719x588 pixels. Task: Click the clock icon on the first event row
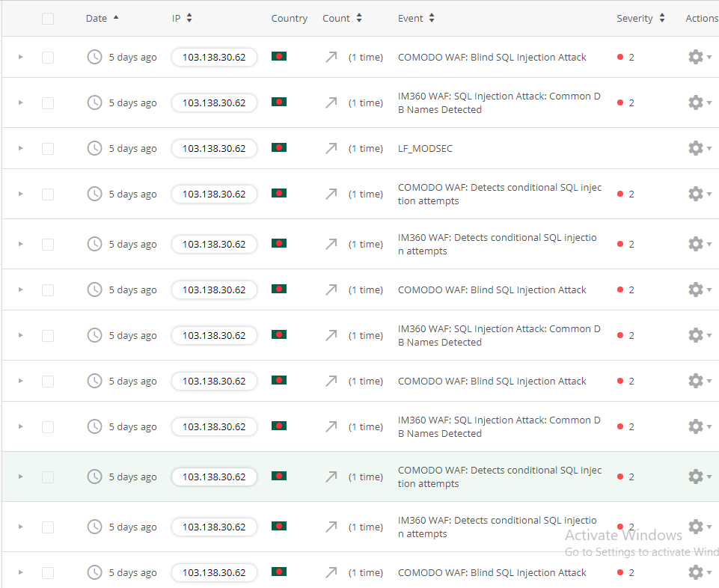click(x=94, y=57)
